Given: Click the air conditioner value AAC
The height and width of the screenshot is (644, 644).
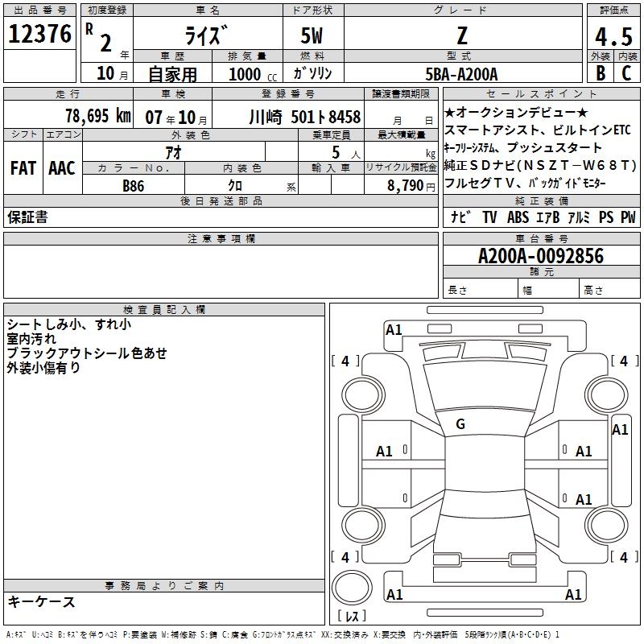Looking at the screenshot, I should pos(62,168).
